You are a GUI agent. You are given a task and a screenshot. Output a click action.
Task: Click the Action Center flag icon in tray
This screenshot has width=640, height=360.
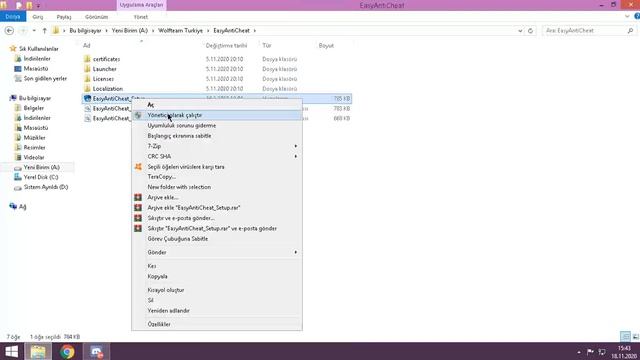click(590, 351)
